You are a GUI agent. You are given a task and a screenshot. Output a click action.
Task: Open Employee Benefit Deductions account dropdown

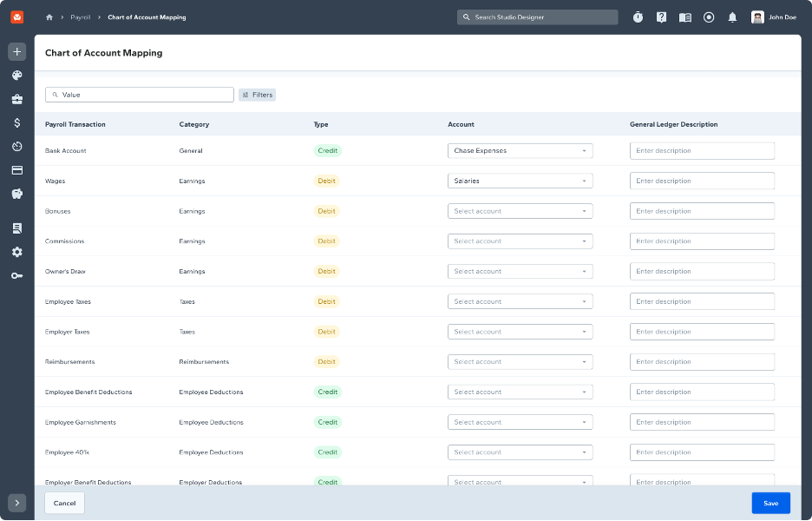520,392
